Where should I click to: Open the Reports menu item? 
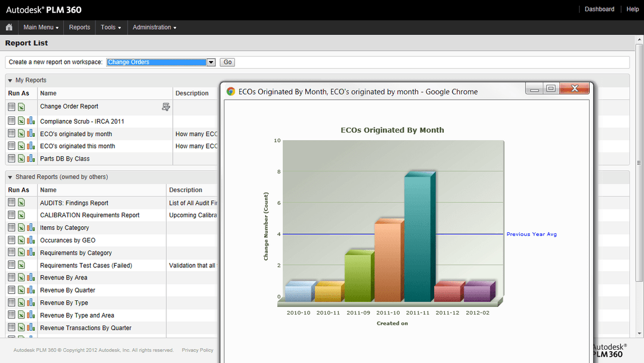pos(79,27)
